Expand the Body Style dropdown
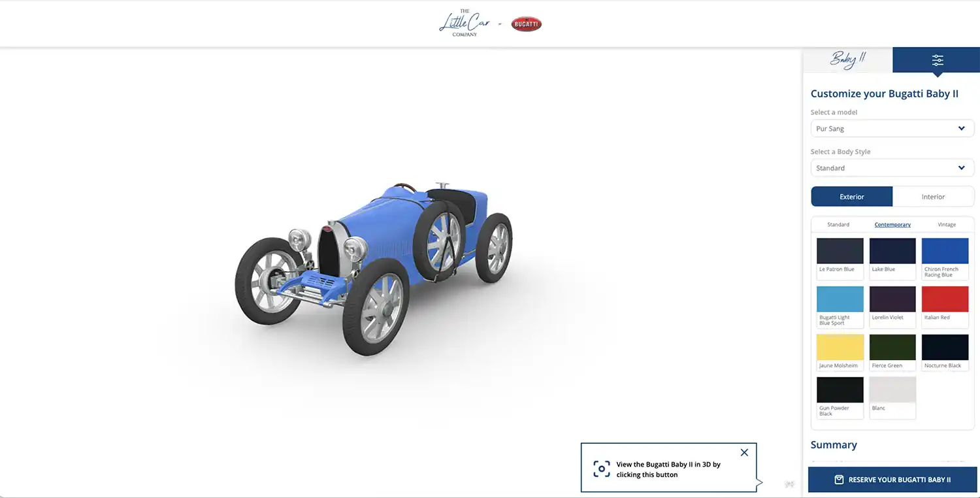 (892, 168)
